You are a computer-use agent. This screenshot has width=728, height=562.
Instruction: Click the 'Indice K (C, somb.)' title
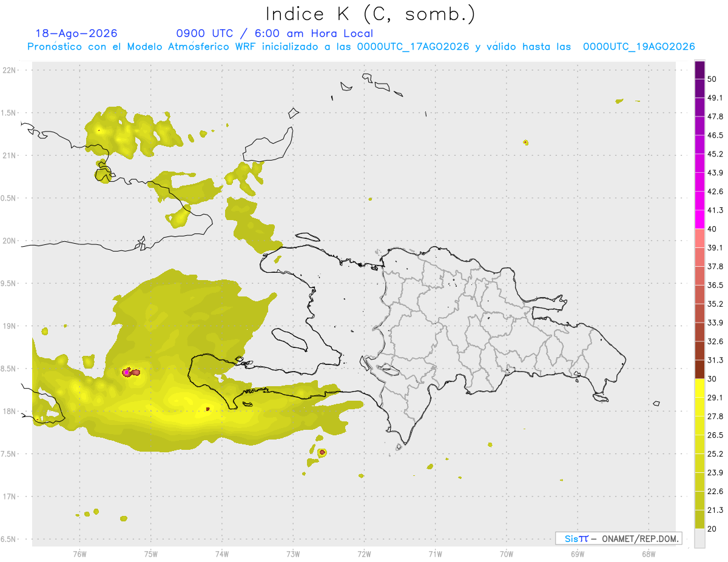pos(371,15)
